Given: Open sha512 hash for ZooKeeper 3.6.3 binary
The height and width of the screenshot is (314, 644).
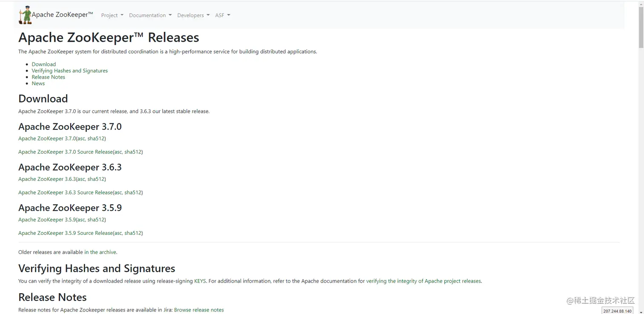Looking at the screenshot, I should tap(96, 179).
